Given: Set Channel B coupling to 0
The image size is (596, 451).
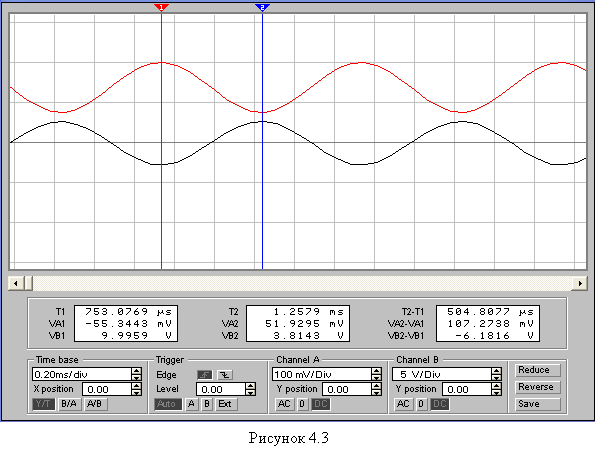Looking at the screenshot, I should (421, 404).
